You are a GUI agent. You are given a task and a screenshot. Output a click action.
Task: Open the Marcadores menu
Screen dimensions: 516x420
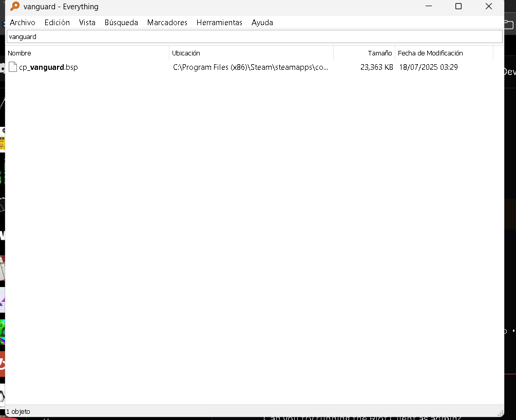(x=167, y=23)
